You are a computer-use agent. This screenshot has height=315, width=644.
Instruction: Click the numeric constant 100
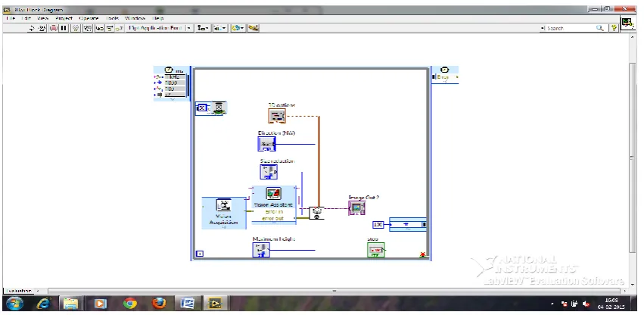tap(378, 225)
